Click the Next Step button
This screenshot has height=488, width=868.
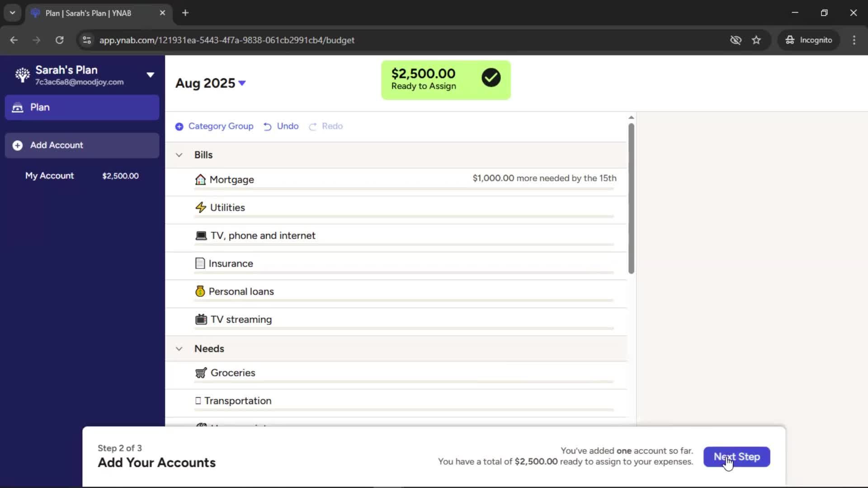(736, 457)
